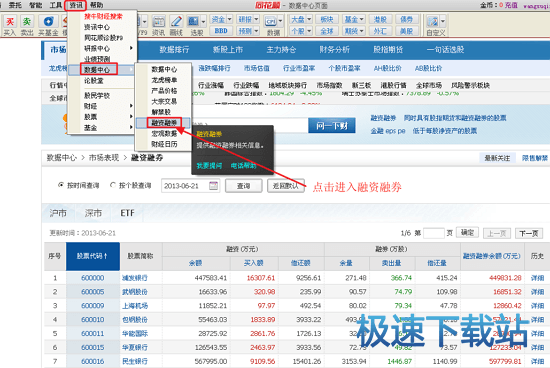
Task: Expand the 资金 toolbar dropdown
Action: 229,19
